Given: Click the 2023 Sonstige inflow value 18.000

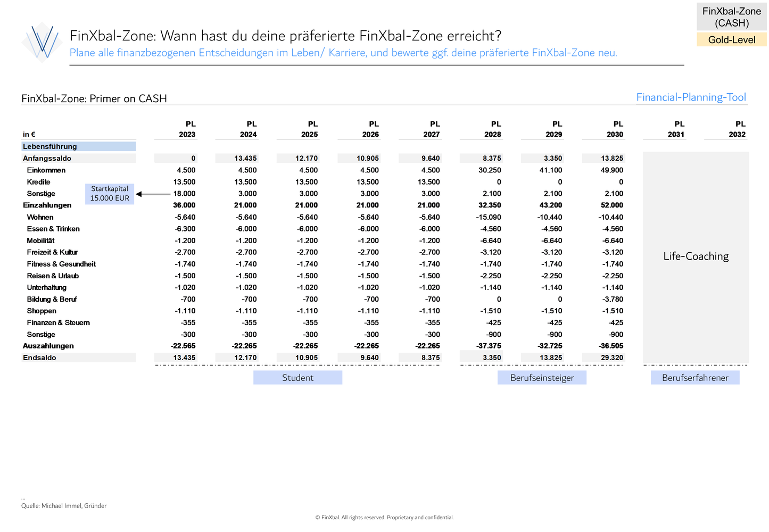Looking at the screenshot, I should (185, 194).
